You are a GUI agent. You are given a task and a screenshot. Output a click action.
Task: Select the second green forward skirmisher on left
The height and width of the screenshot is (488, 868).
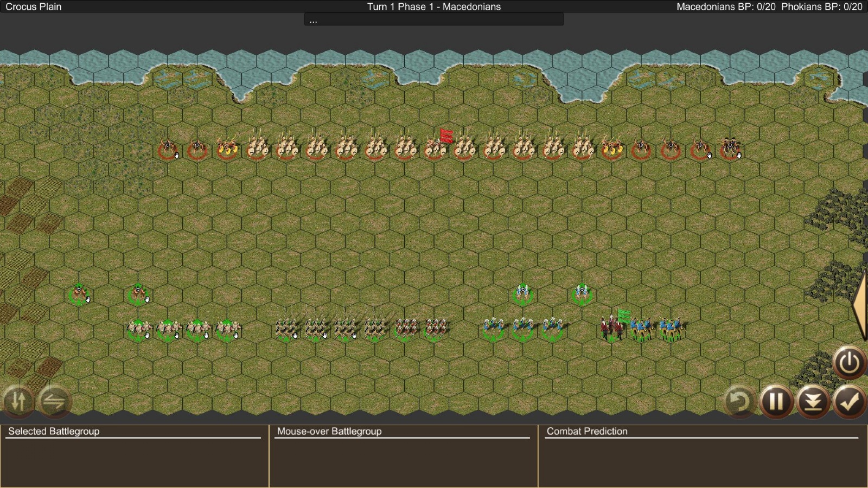point(139,294)
